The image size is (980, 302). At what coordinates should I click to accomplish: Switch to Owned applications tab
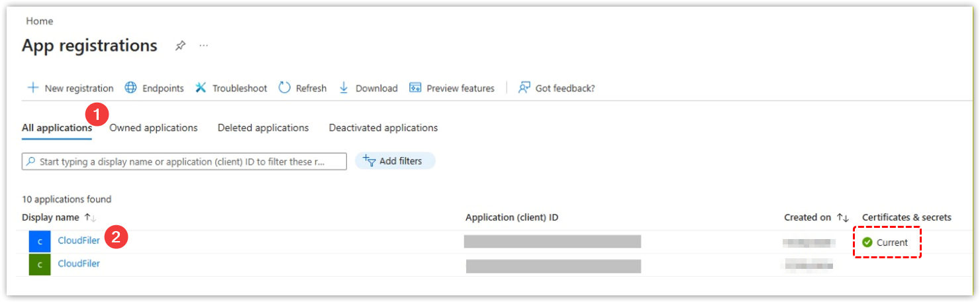click(x=154, y=128)
